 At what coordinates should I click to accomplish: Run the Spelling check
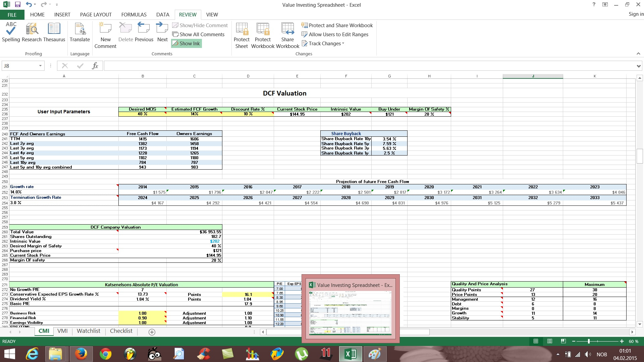click(x=11, y=33)
